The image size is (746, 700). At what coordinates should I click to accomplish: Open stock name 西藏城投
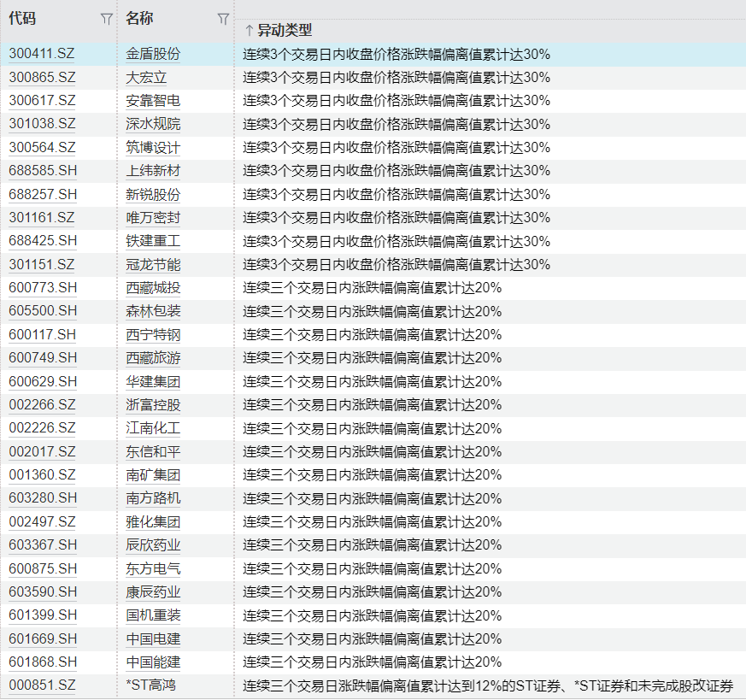(153, 287)
